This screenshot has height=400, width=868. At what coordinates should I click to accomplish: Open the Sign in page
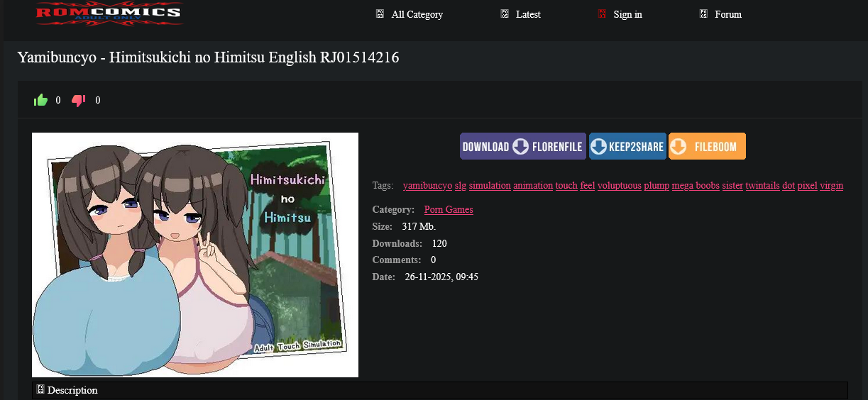point(628,14)
